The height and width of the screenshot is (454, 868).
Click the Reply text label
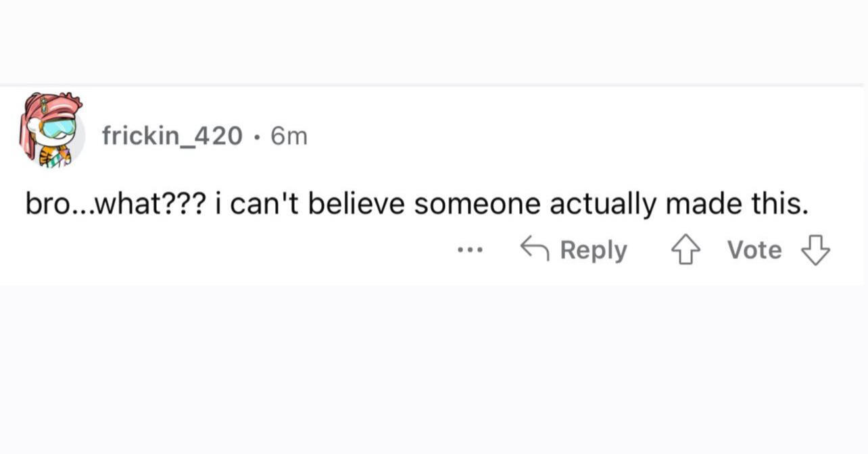click(594, 251)
